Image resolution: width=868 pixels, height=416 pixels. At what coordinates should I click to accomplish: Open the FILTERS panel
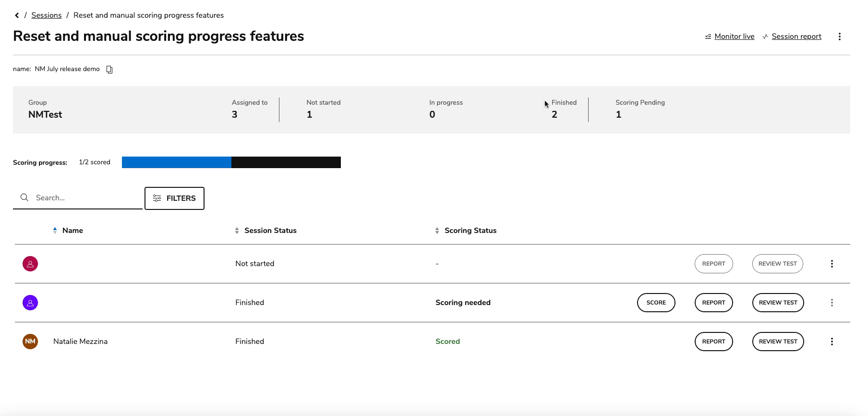tap(174, 198)
